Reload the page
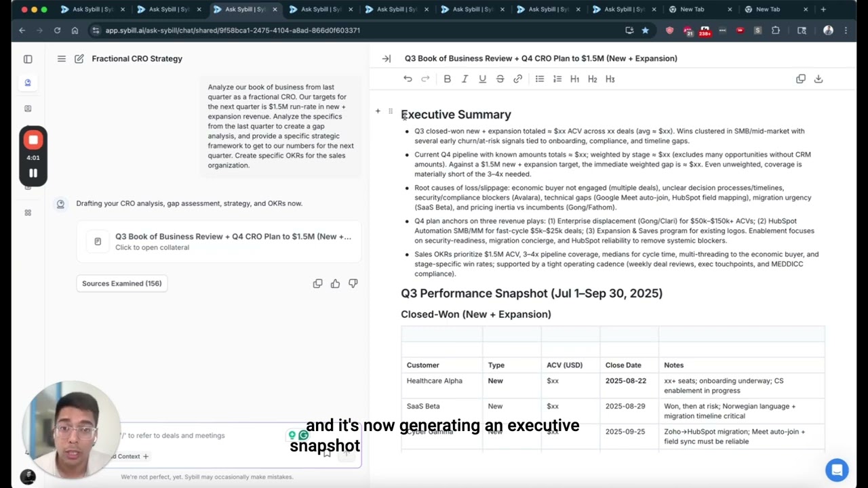This screenshot has height=488, width=868. tap(57, 30)
